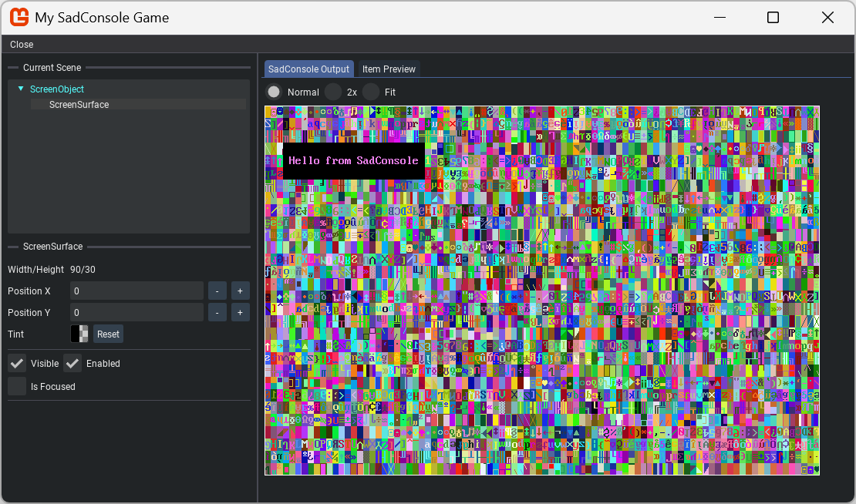
Task: Select the Normal display scale option
Action: pyautogui.click(x=274, y=92)
